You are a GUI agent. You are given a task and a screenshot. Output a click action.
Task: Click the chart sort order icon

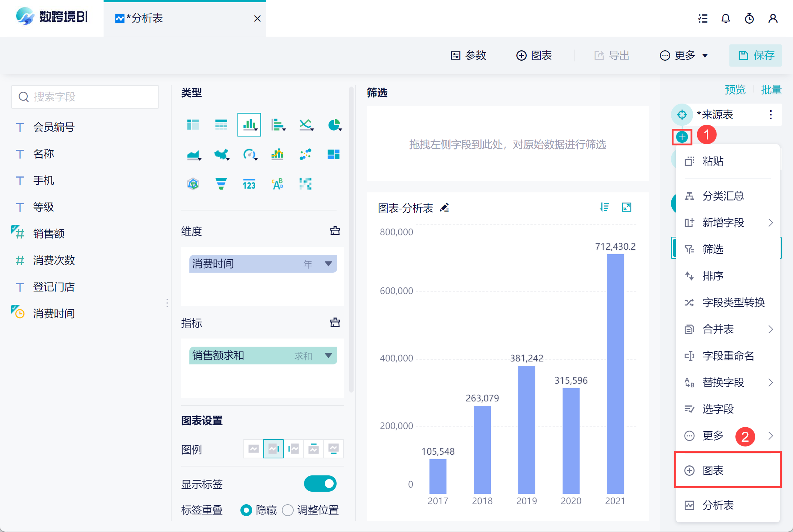click(x=605, y=208)
